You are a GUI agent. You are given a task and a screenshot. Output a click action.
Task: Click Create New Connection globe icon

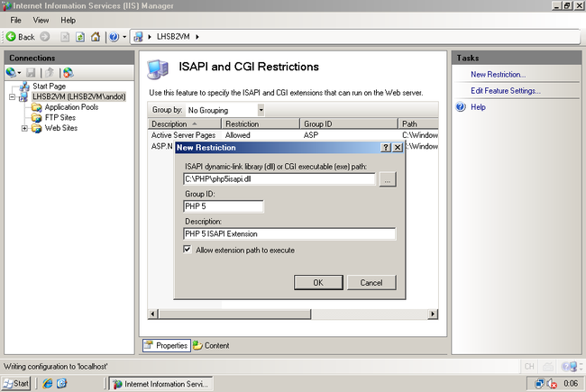coord(11,72)
